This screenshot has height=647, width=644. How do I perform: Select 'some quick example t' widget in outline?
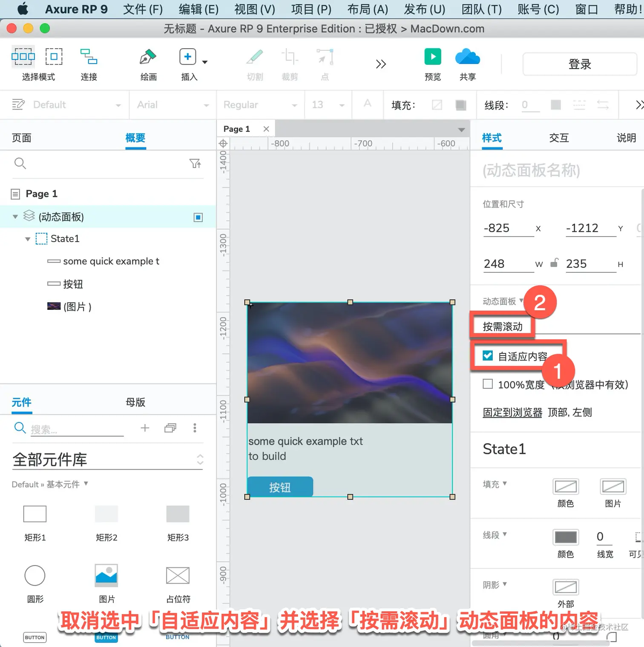(x=111, y=261)
